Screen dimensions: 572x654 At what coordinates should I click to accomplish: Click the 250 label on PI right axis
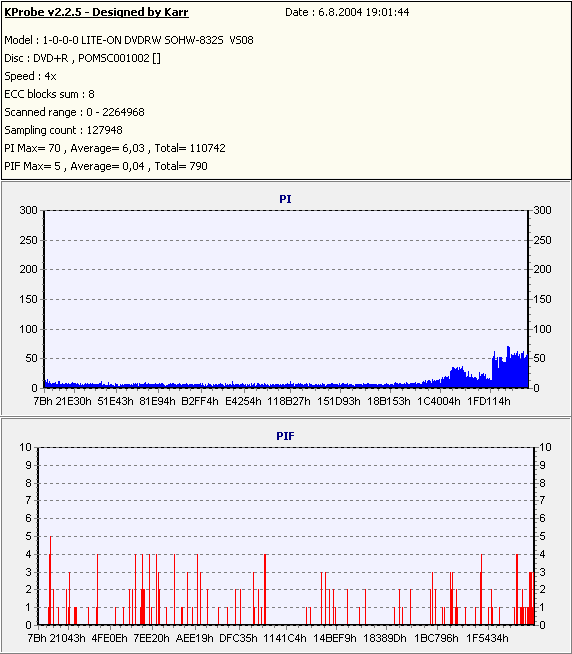(x=542, y=240)
